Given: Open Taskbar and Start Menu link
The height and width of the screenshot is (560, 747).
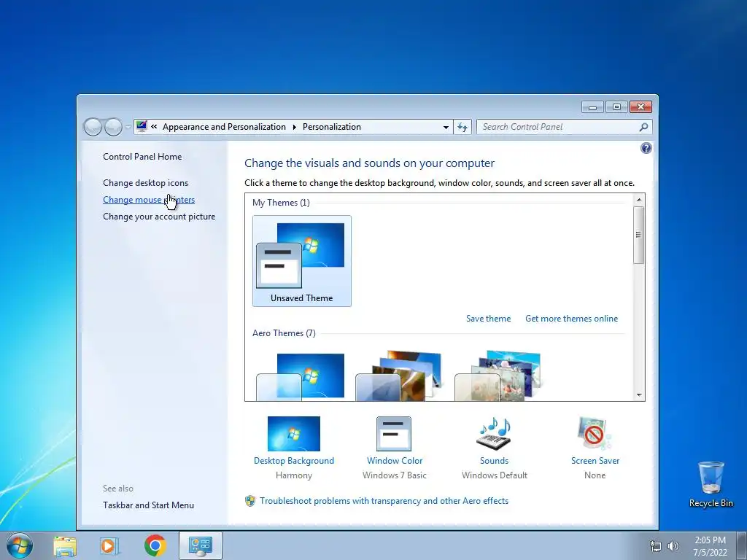Looking at the screenshot, I should (x=148, y=505).
